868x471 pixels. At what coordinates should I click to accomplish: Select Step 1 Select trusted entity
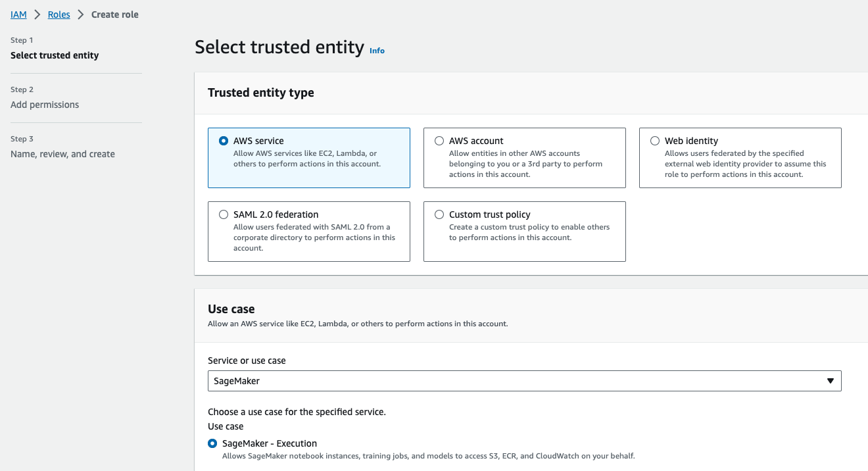(x=55, y=55)
